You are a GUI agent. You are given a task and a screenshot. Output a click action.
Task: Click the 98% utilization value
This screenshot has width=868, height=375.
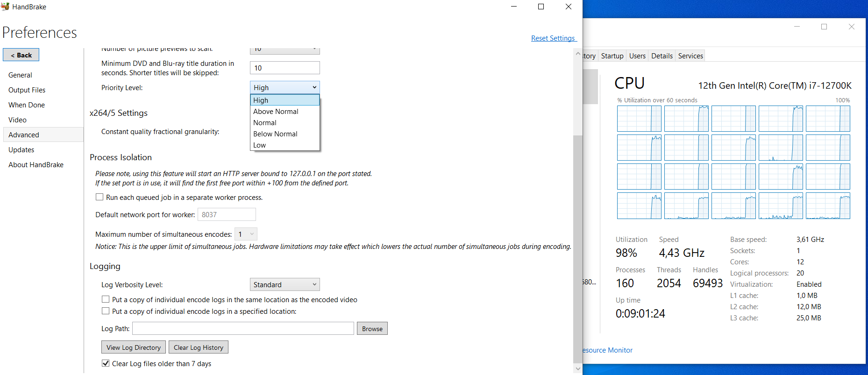click(x=626, y=253)
